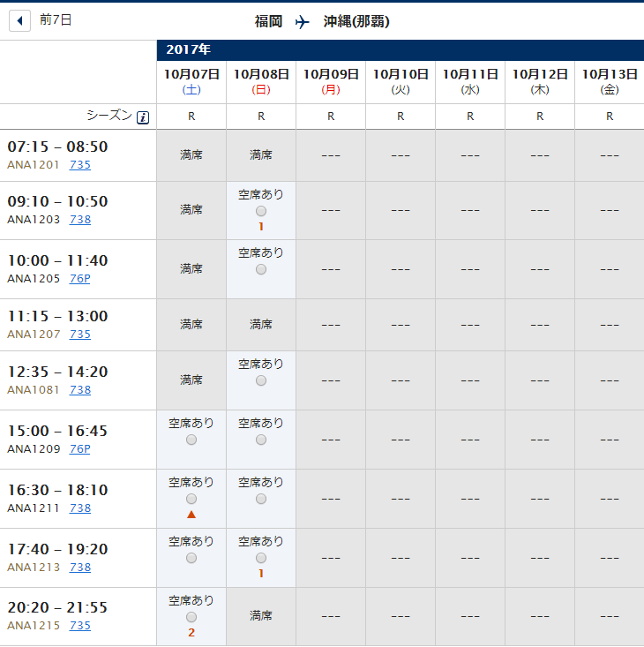Screen dimensions: 644x647
Task: Choose ANA1209 on October 8 radio button
Action: pyautogui.click(x=261, y=440)
